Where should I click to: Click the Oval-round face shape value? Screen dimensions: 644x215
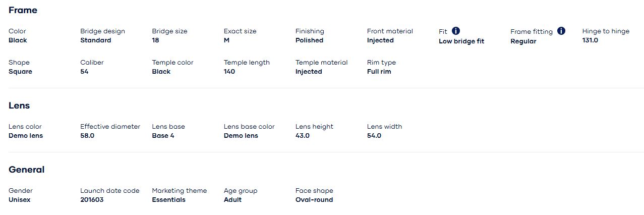tap(314, 200)
